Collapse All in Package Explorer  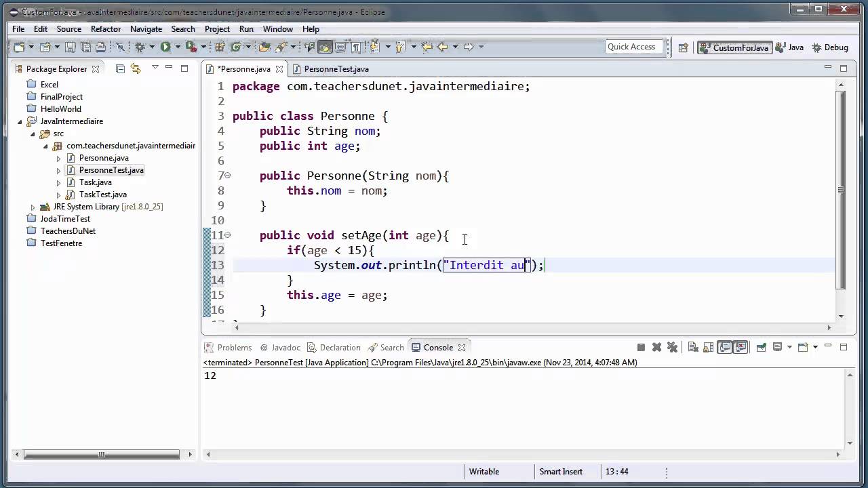120,68
